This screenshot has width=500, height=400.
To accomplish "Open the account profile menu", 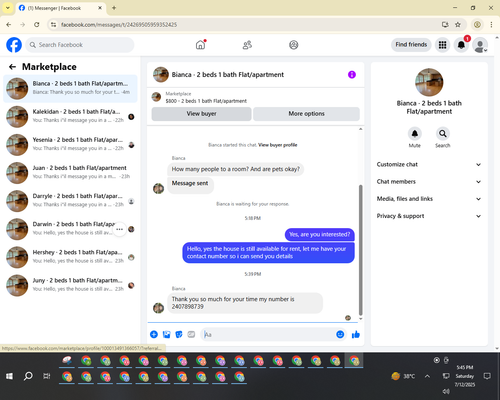I will tap(480, 45).
